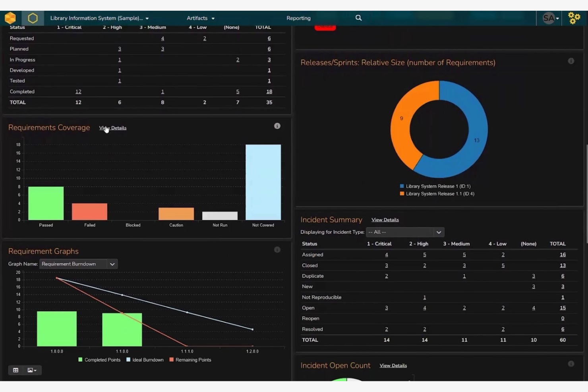Click the magnifier search icon
This screenshot has width=588, height=392.
[358, 18]
